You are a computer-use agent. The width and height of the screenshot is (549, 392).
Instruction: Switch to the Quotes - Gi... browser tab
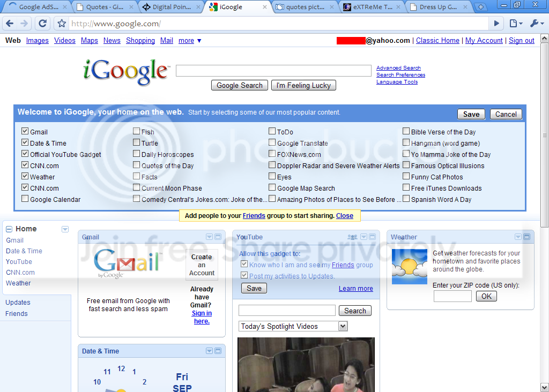point(105,7)
